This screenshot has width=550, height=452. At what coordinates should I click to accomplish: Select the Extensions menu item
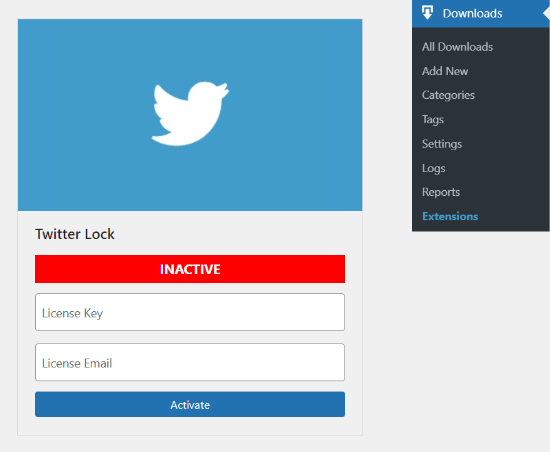coord(450,216)
